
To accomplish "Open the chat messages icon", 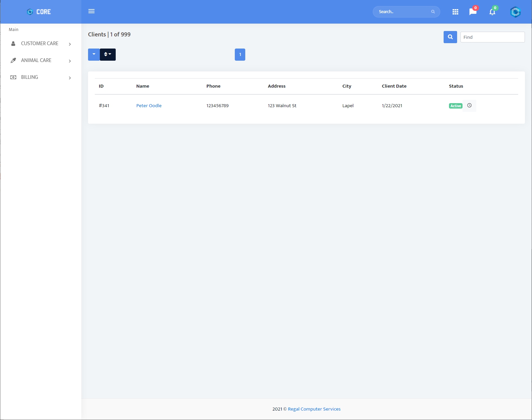I will click(x=473, y=12).
